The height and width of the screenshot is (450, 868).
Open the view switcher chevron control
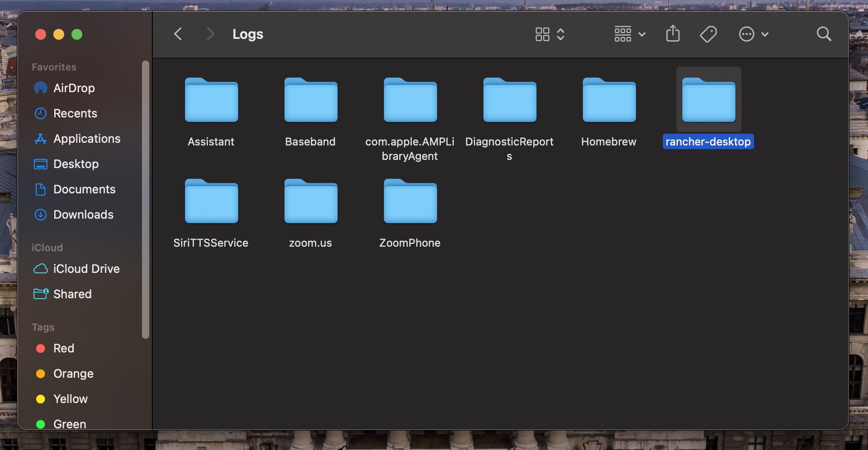[561, 34]
